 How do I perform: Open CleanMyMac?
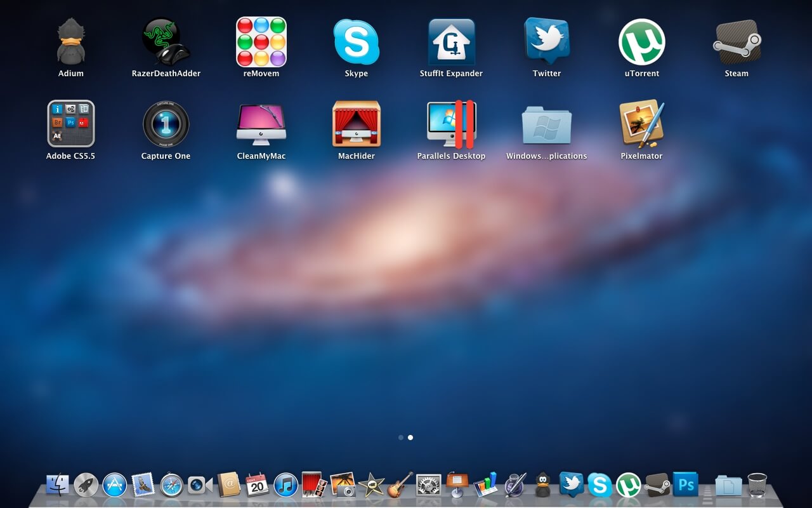pos(261,124)
